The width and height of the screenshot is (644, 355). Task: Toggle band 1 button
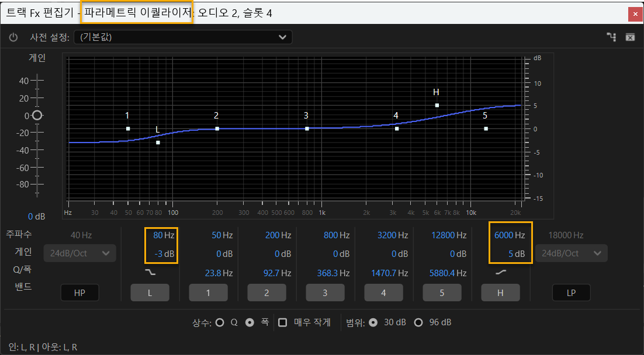tap(208, 293)
